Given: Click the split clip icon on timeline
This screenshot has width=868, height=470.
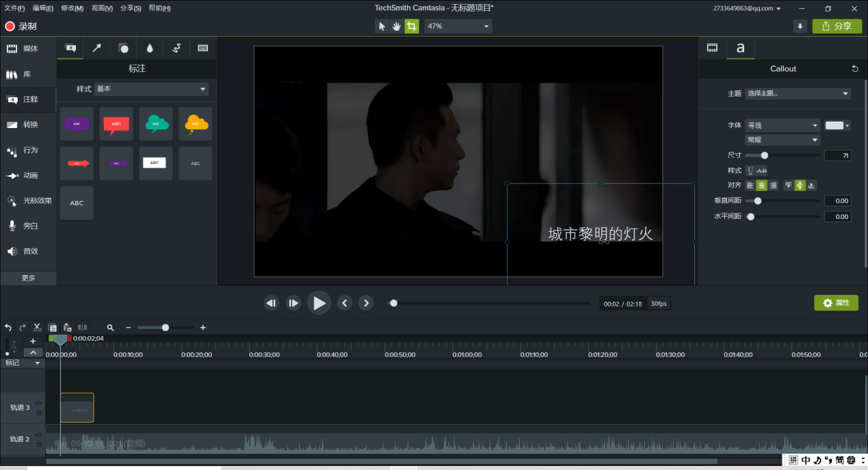Looking at the screenshot, I should click(82, 328).
